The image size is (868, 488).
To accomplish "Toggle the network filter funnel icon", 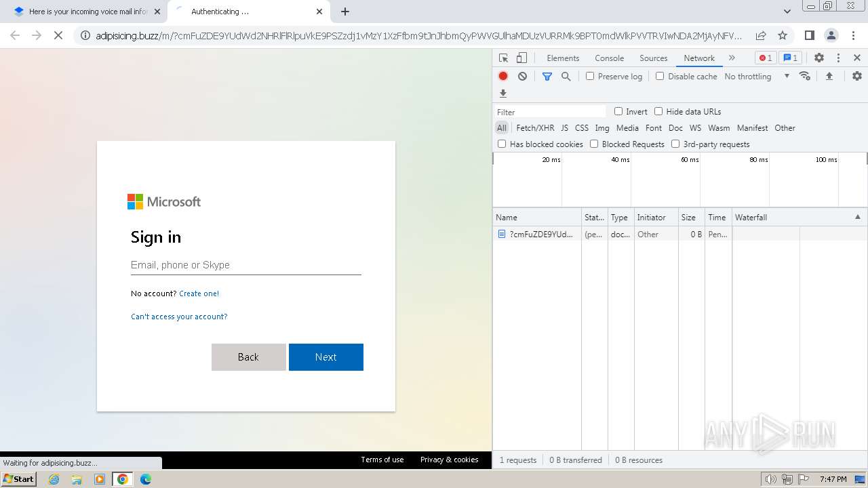I will coord(547,77).
